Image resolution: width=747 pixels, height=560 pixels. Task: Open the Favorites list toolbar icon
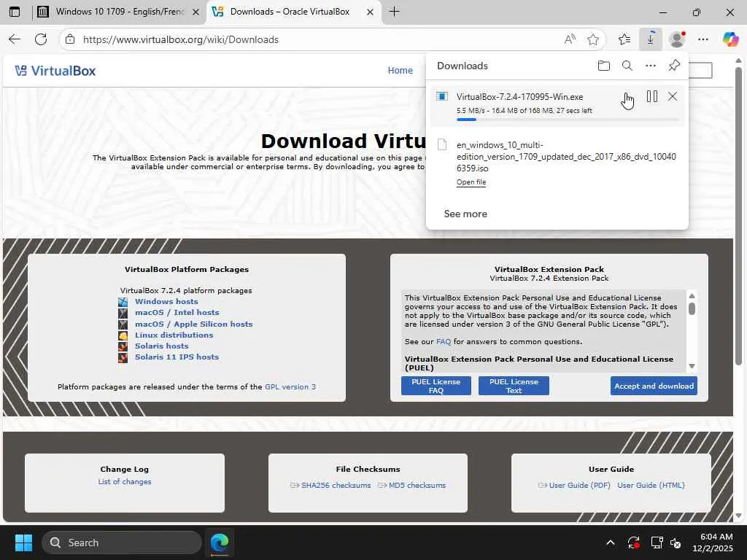tap(624, 39)
